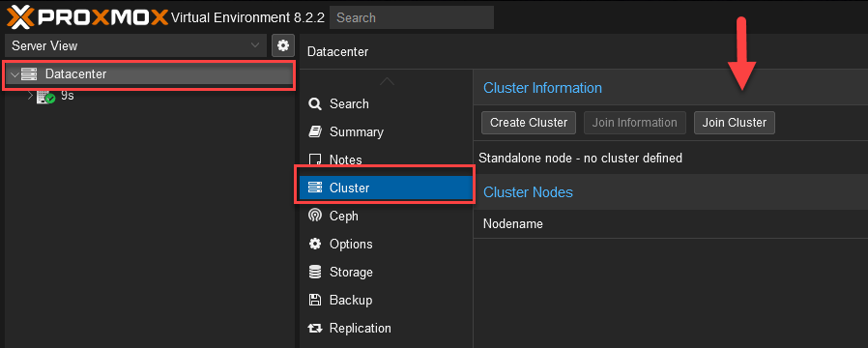Image resolution: width=868 pixels, height=348 pixels.
Task: Click the note icon beside Notes
Action: click(x=315, y=160)
